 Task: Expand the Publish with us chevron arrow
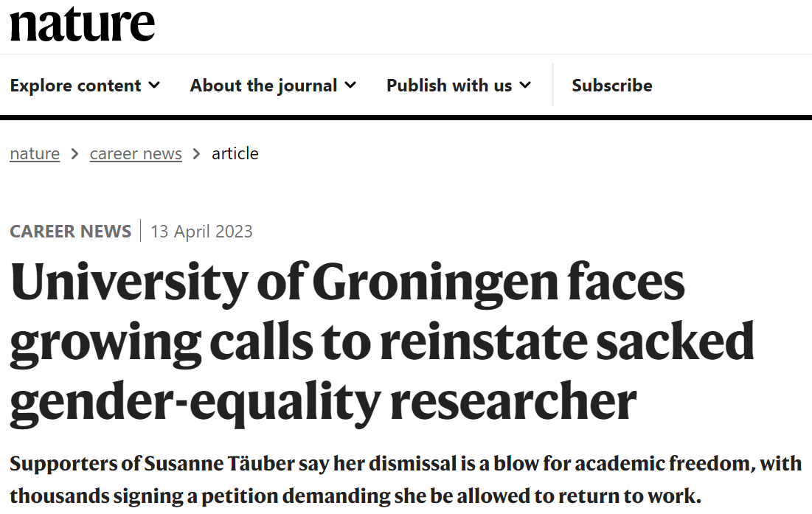click(x=525, y=85)
